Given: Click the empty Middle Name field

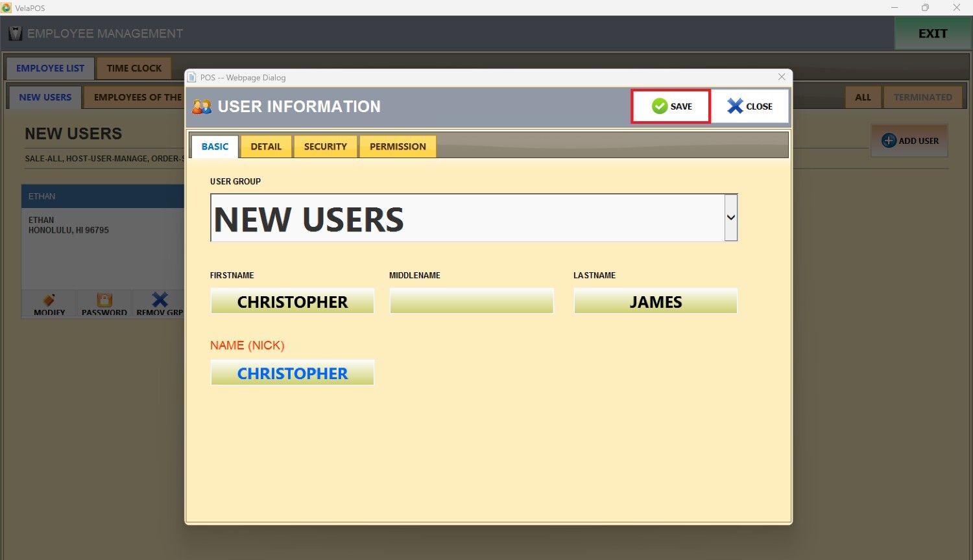Looking at the screenshot, I should (x=472, y=301).
